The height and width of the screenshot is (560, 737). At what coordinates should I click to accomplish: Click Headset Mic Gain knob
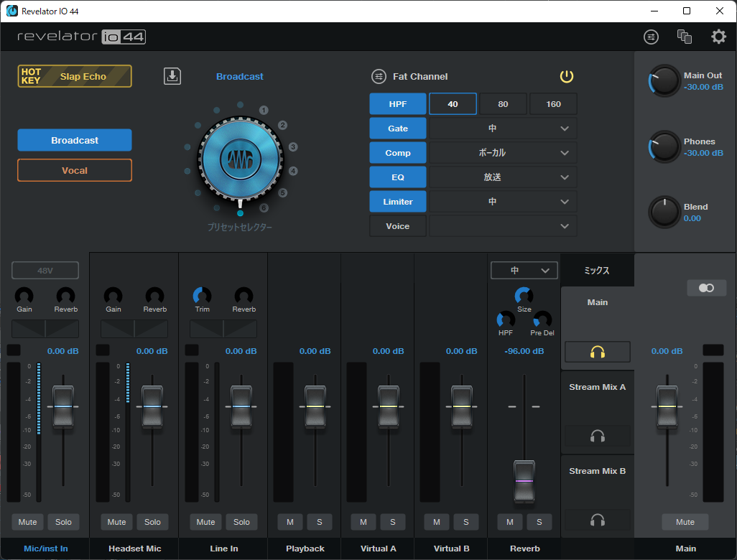(x=113, y=296)
